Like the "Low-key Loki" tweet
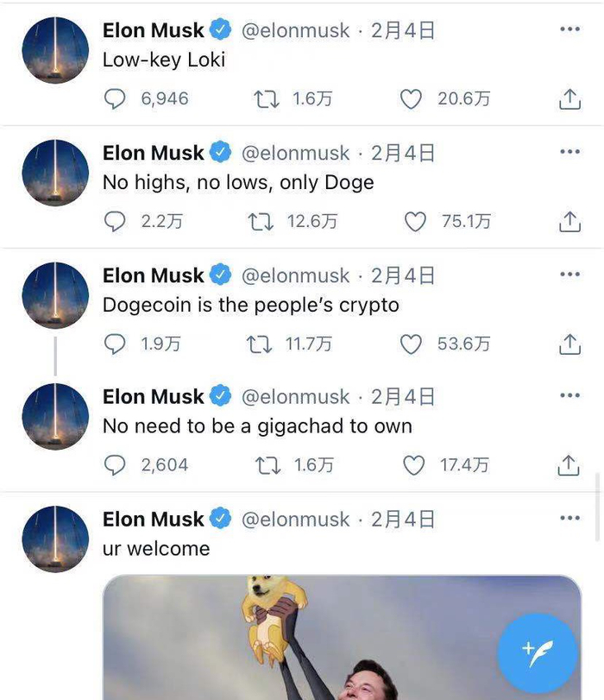The width and height of the screenshot is (604, 700). (411, 99)
